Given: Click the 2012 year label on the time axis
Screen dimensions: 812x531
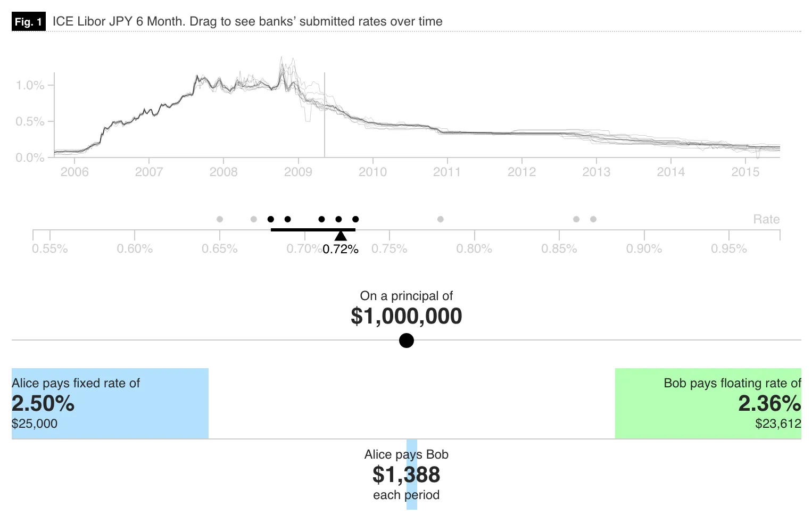Looking at the screenshot, I should [x=521, y=172].
